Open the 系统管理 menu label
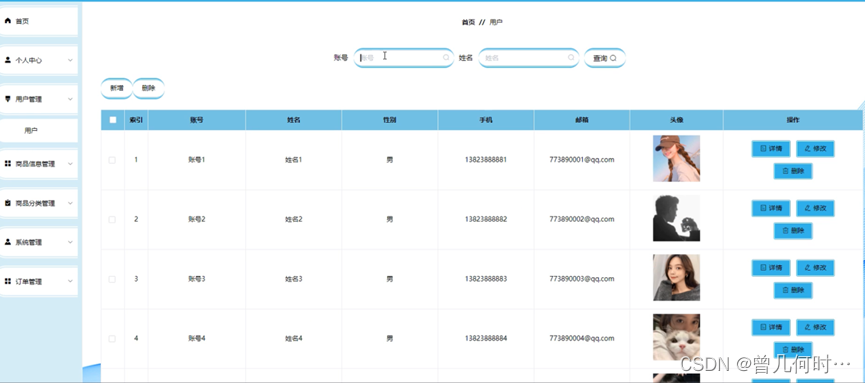This screenshot has width=865, height=383. [29, 242]
